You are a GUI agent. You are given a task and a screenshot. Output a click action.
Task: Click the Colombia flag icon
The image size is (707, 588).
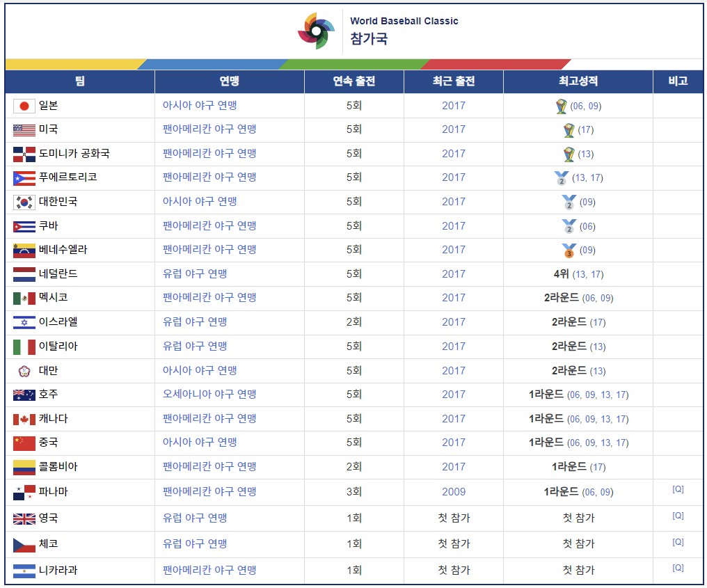point(24,468)
